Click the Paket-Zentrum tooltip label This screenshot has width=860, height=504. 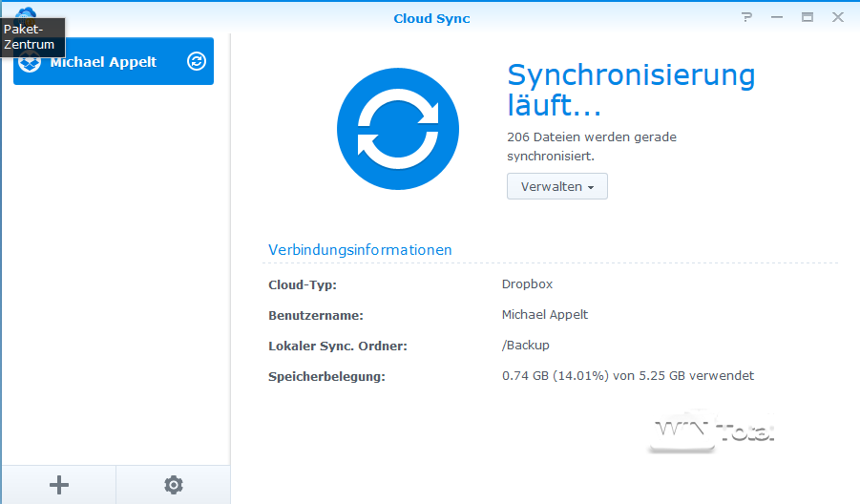click(x=31, y=37)
